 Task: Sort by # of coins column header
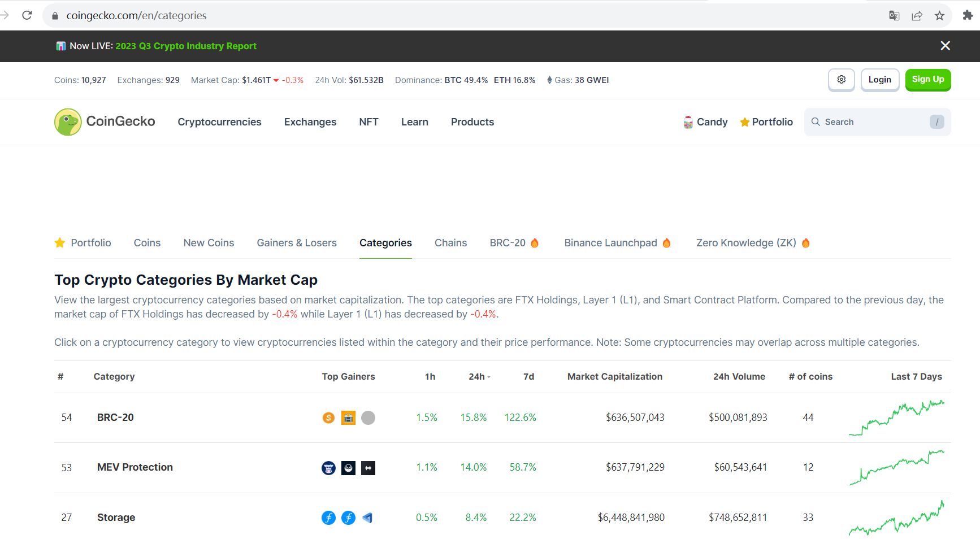pyautogui.click(x=810, y=377)
